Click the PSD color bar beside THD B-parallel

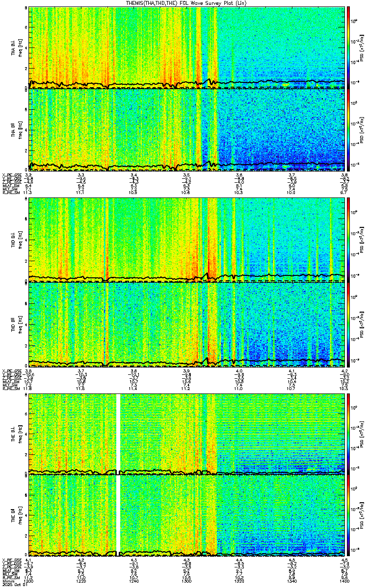pyautogui.click(x=349, y=324)
